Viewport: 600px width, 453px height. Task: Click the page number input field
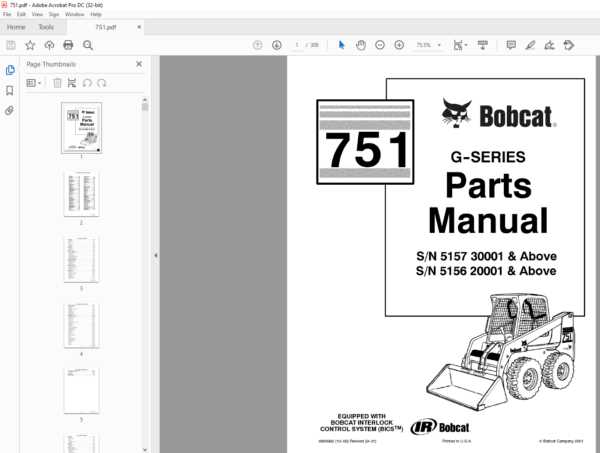297,45
